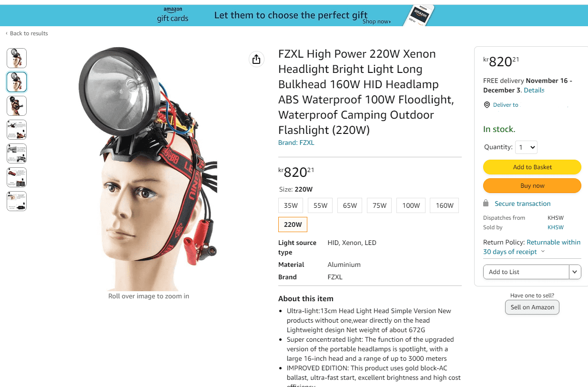This screenshot has width=588, height=387.
Task: Click the back chevron beside Back to results
Action: [x=7, y=33]
